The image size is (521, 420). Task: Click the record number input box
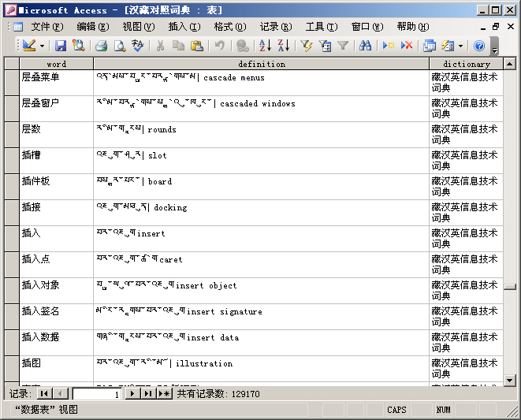coord(97,394)
